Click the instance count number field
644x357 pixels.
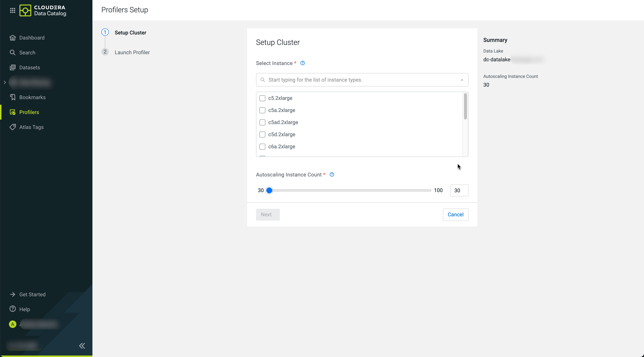[459, 190]
